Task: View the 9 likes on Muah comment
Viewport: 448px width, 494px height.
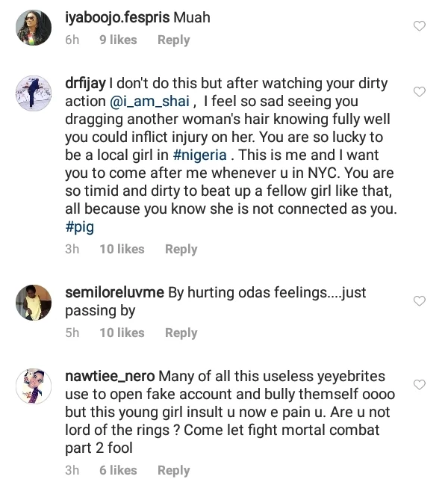Action: click(x=118, y=40)
